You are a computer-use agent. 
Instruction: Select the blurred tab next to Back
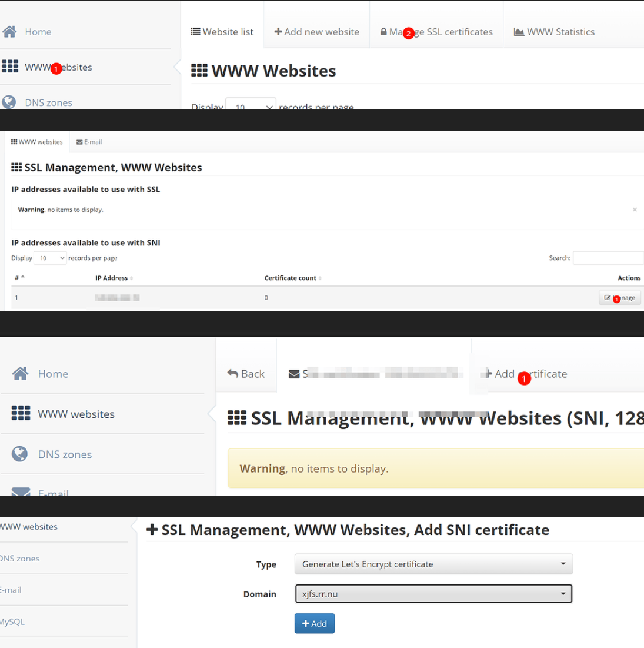pos(373,374)
